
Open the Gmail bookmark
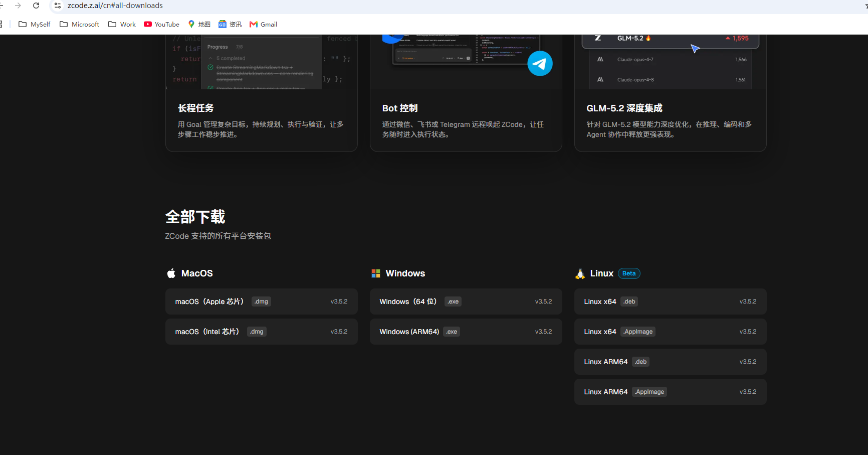click(264, 24)
